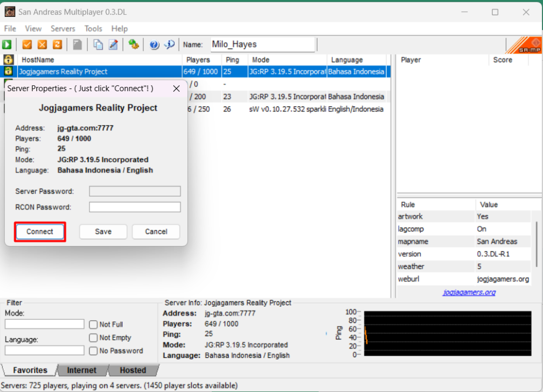
Task: Enable the Not Empty filter checkbox
Action: (93, 338)
